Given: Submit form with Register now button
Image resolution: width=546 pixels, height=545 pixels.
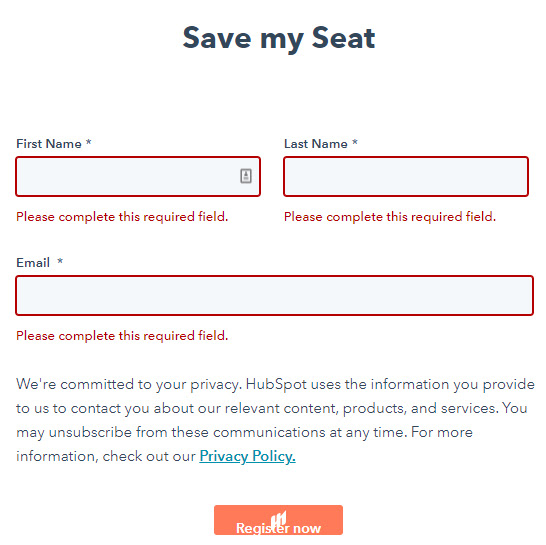Looking at the screenshot, I should (x=279, y=520).
